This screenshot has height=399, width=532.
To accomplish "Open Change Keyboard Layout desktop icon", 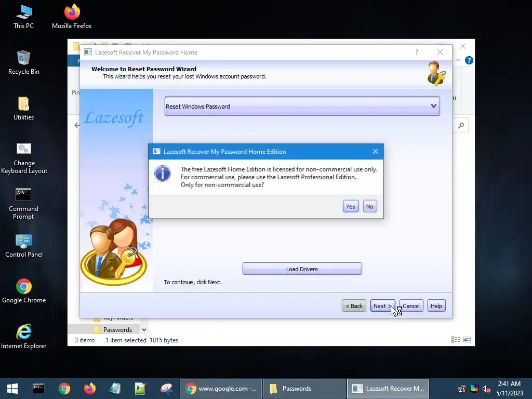I will point(24,158).
